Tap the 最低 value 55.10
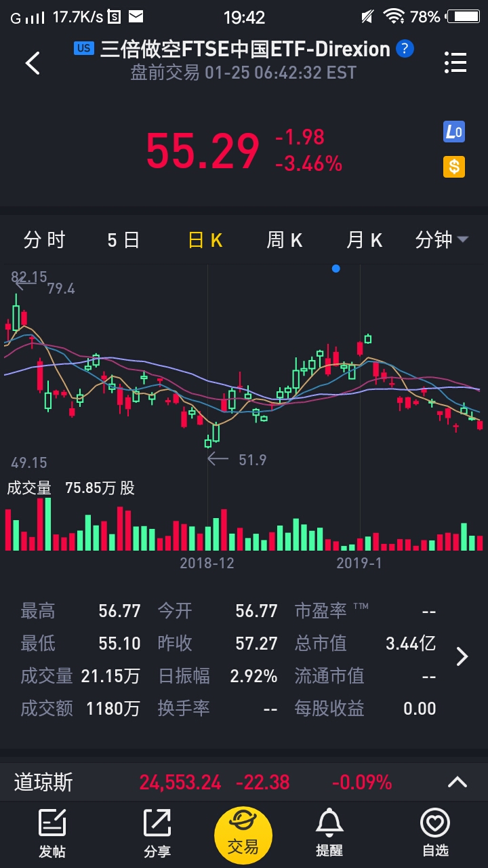 pyautogui.click(x=119, y=643)
